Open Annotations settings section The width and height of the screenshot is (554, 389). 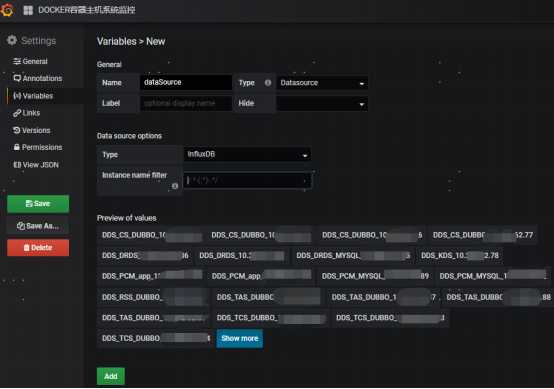click(x=37, y=78)
